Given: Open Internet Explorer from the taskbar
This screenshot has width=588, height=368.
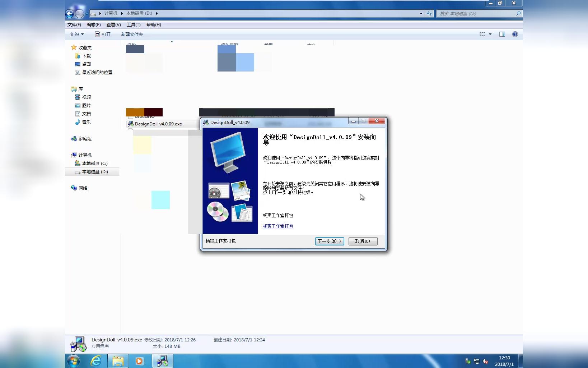Looking at the screenshot, I should 96,361.
